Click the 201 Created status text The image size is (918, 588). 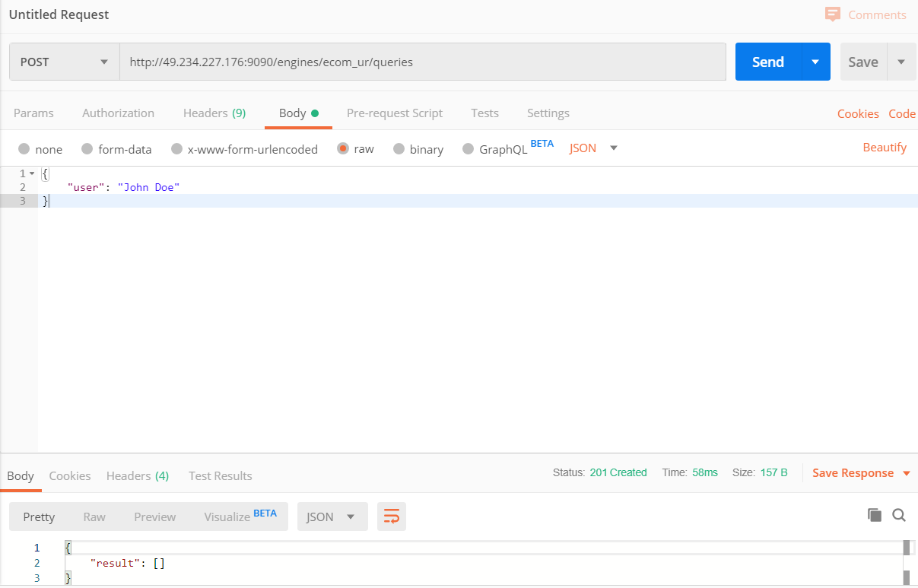tap(618, 472)
